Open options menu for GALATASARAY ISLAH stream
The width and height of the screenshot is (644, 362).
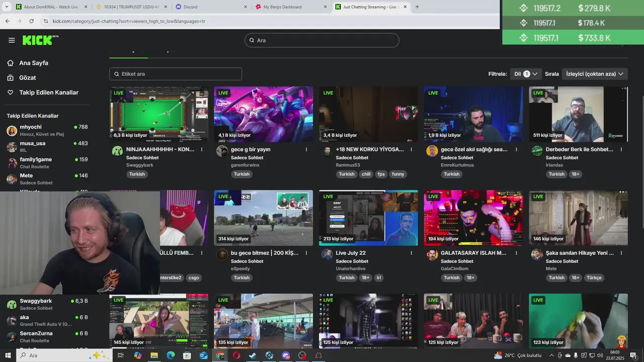[x=516, y=253]
